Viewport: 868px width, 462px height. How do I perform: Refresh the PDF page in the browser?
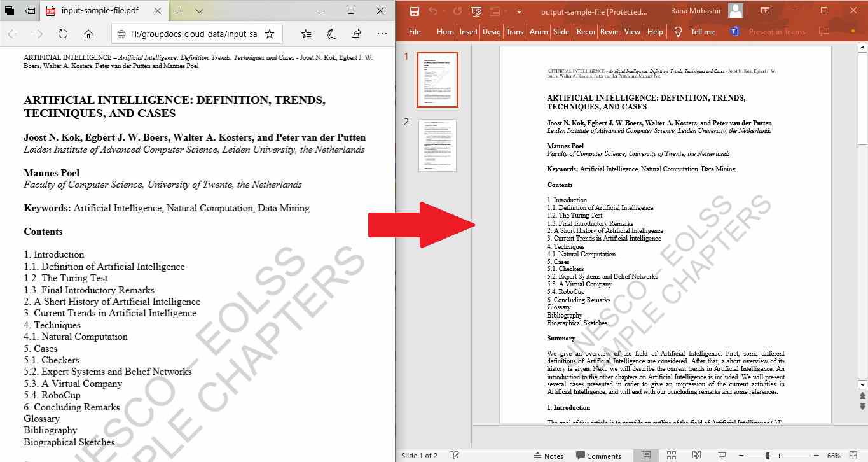63,34
